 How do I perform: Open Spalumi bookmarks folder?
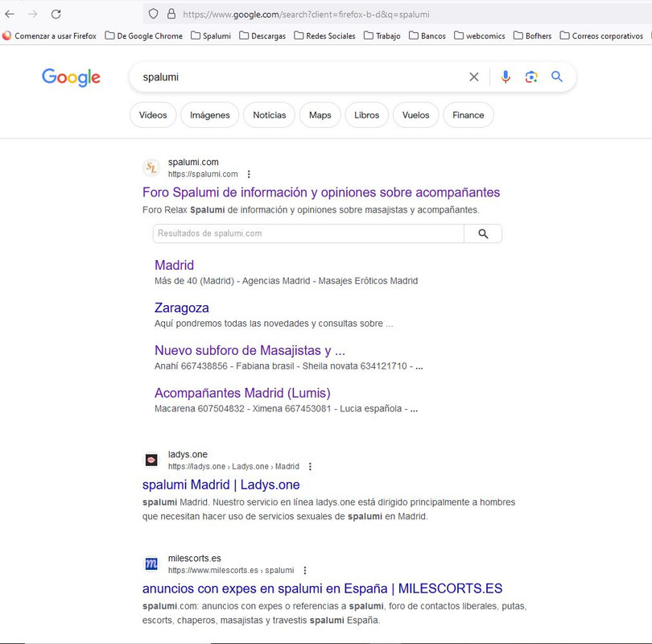coord(211,35)
